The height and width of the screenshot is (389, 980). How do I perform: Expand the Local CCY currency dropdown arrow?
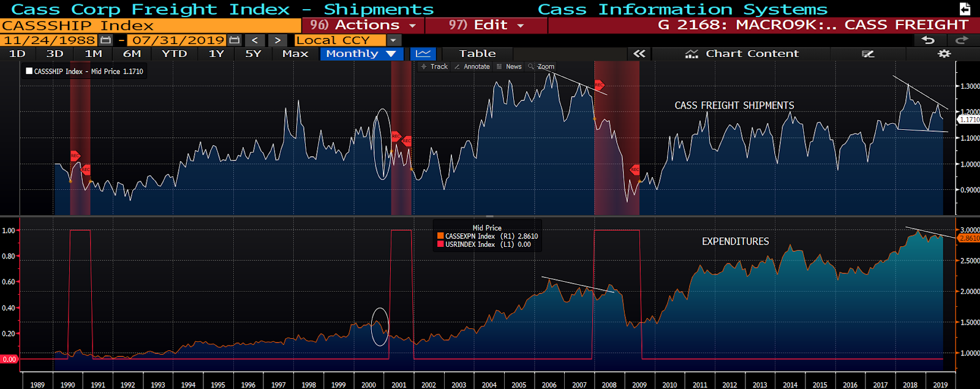393,40
